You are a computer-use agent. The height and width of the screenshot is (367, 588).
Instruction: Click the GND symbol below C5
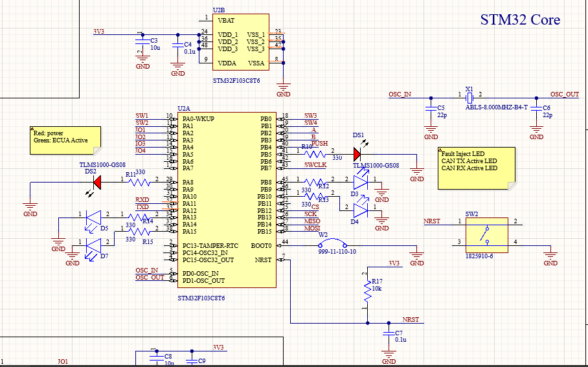tap(431, 133)
